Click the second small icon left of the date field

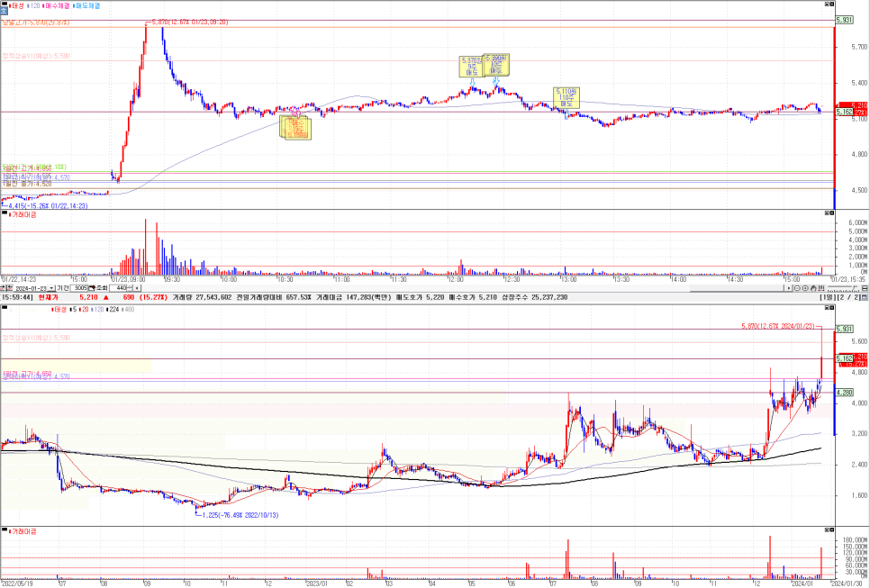[10, 288]
